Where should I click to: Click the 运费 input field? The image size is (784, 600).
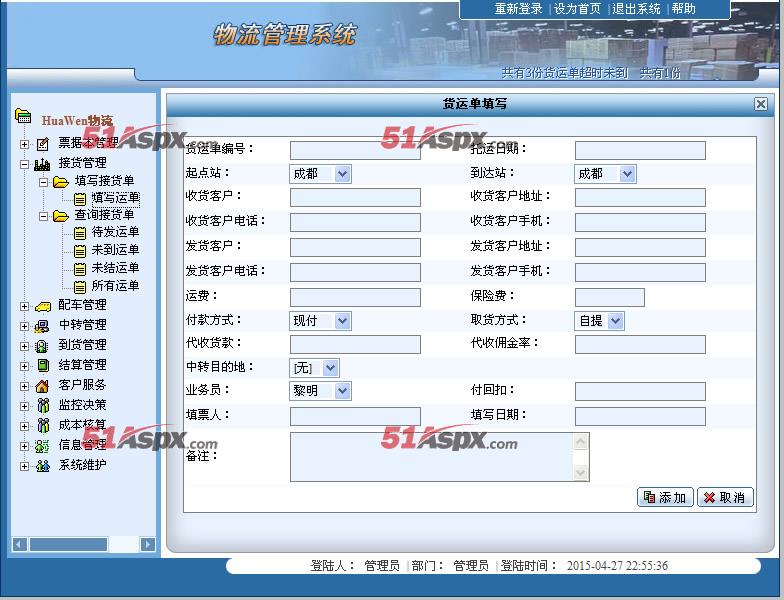pos(356,298)
